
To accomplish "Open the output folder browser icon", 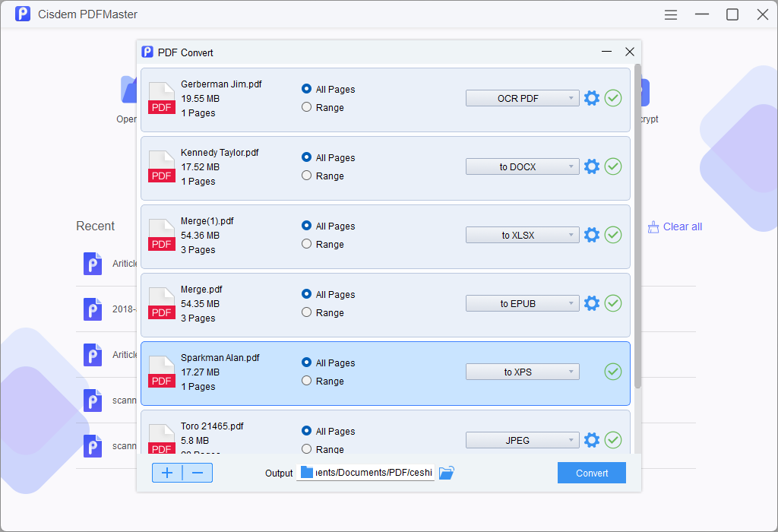I will pyautogui.click(x=446, y=473).
